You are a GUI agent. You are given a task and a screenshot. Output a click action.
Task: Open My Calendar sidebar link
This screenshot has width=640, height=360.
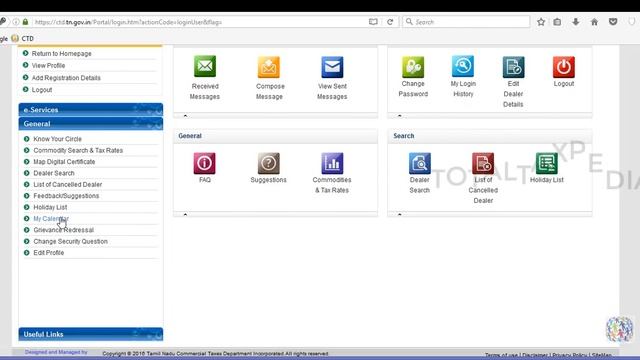51,219
